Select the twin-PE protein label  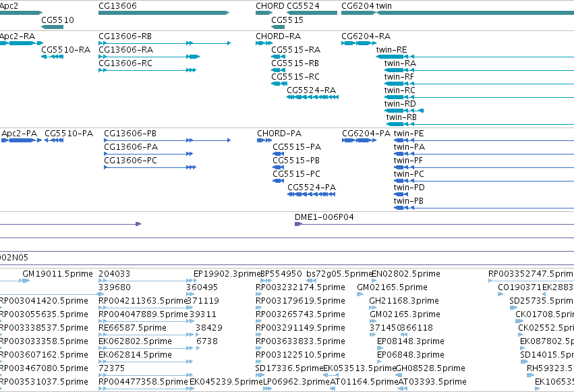409,134
